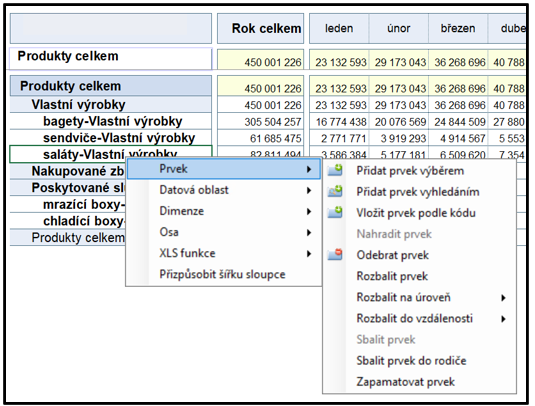The height and width of the screenshot is (406, 535).
Task: Select the sendviče-Vlastní výrobky row
Action: click(111, 137)
